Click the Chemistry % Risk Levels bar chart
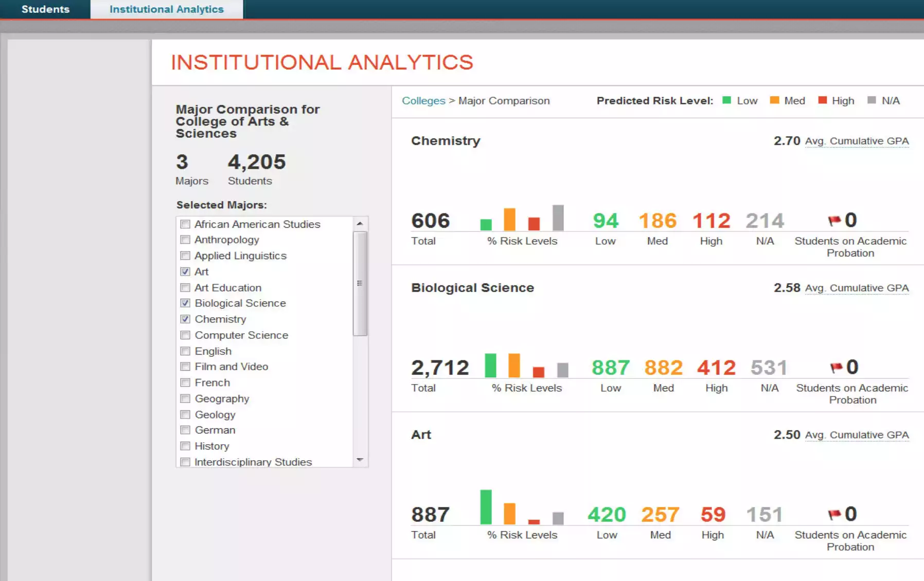The image size is (924, 581). click(522, 218)
